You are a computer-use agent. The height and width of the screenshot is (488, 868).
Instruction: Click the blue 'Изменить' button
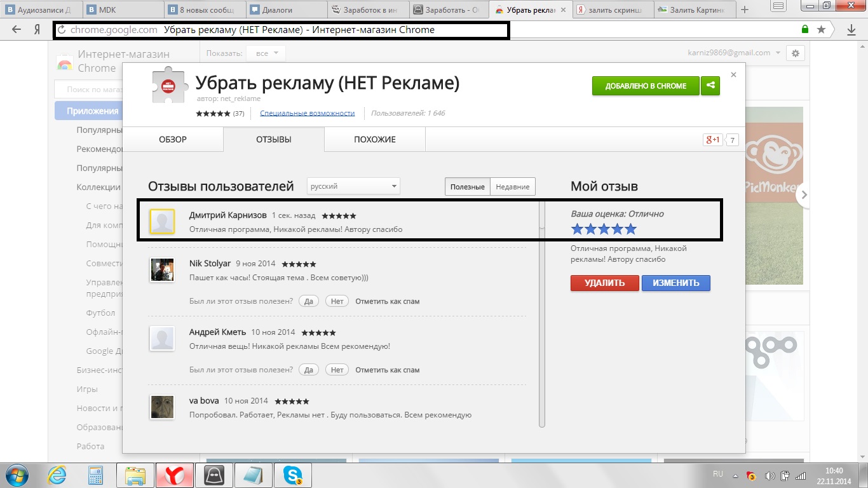[x=675, y=283]
